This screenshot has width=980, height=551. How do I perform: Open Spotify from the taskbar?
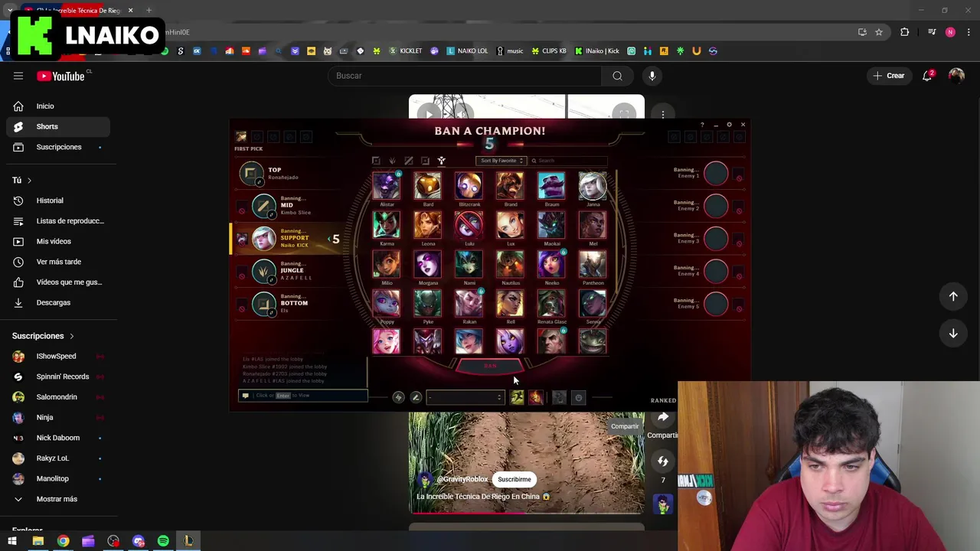click(x=163, y=541)
